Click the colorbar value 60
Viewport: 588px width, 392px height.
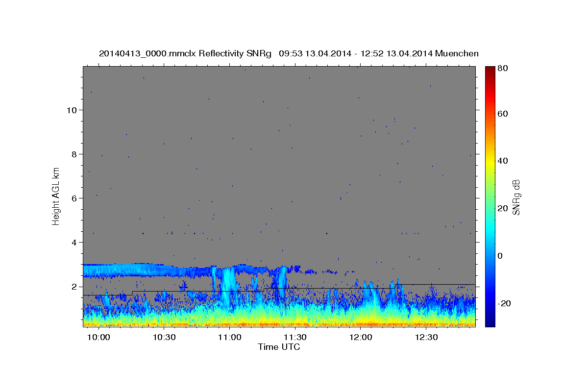coord(503,114)
